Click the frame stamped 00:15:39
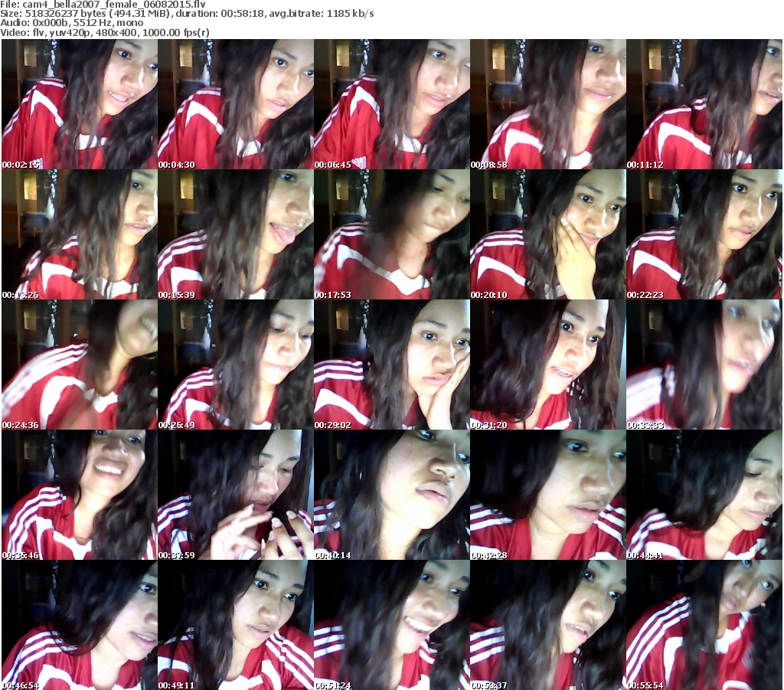 coord(236,234)
